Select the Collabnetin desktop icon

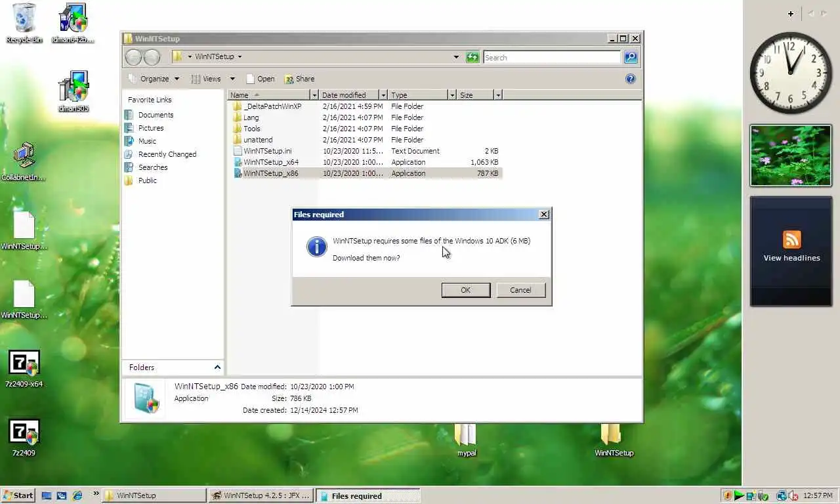[24, 161]
